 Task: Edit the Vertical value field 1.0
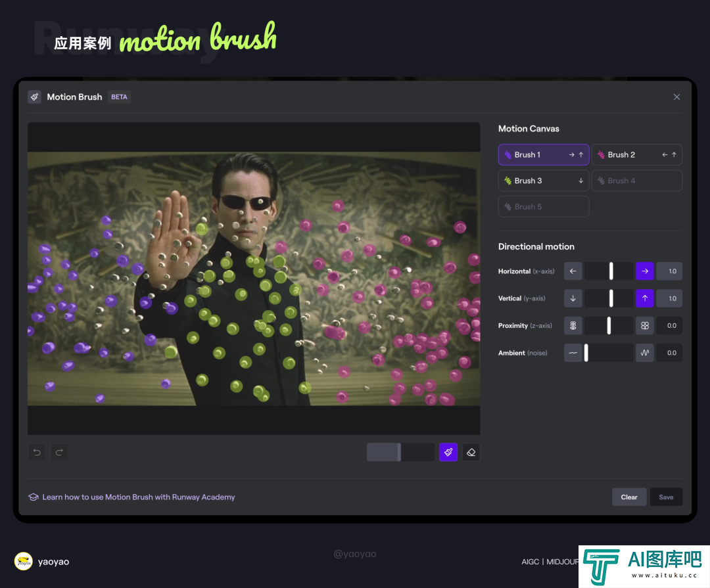pos(669,298)
